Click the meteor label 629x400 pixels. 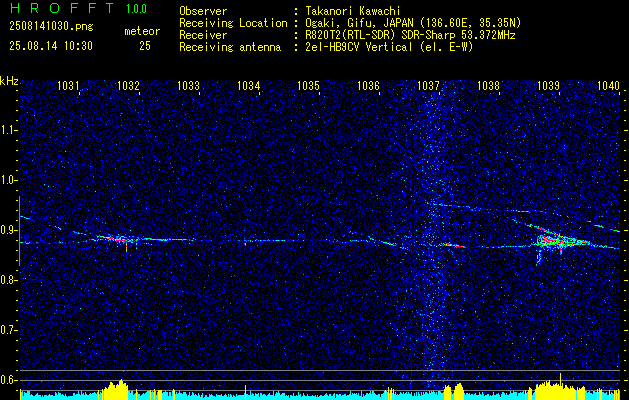[142, 31]
